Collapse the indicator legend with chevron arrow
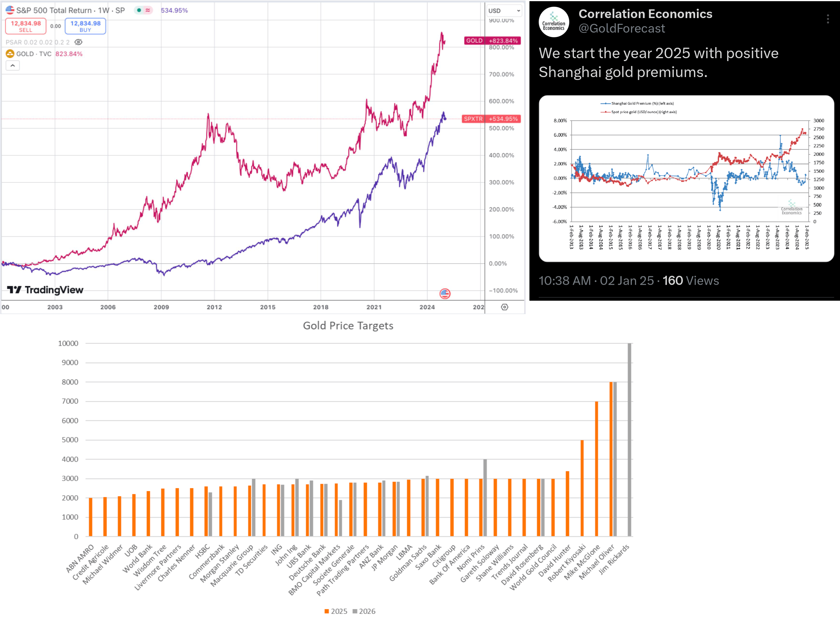This screenshot has width=840, height=620. tap(13, 66)
